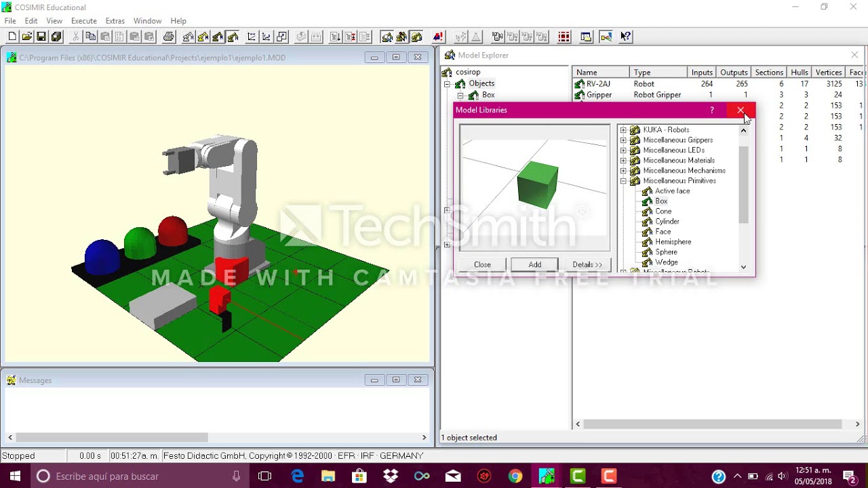
Task: Open Microsoft Edge from the taskbar
Action: coord(297,476)
